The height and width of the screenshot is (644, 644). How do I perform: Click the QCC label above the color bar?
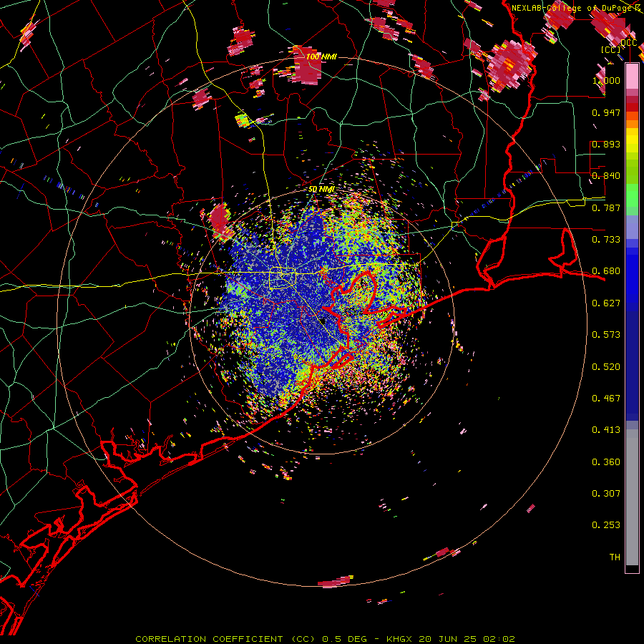[629, 43]
